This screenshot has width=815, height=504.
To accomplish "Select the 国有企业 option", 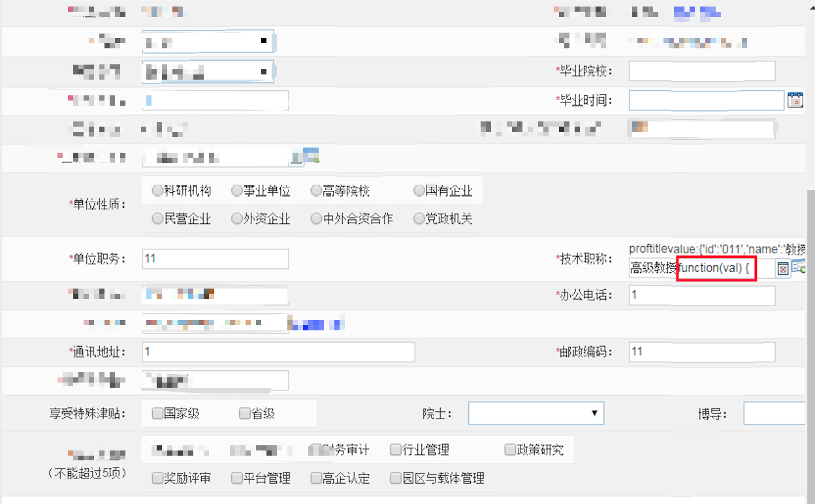I will (x=419, y=191).
